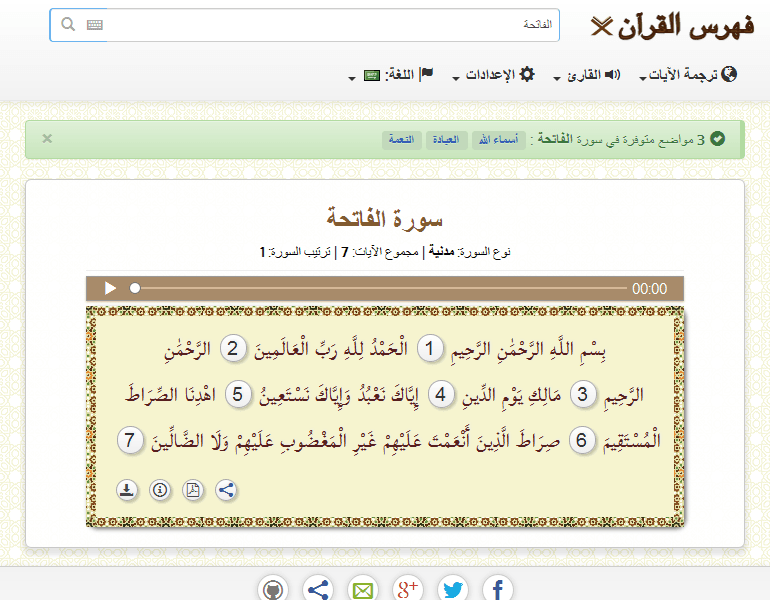This screenshot has height=600, width=770.
Task: Click the download icon under the verses
Action: pyautogui.click(x=127, y=490)
